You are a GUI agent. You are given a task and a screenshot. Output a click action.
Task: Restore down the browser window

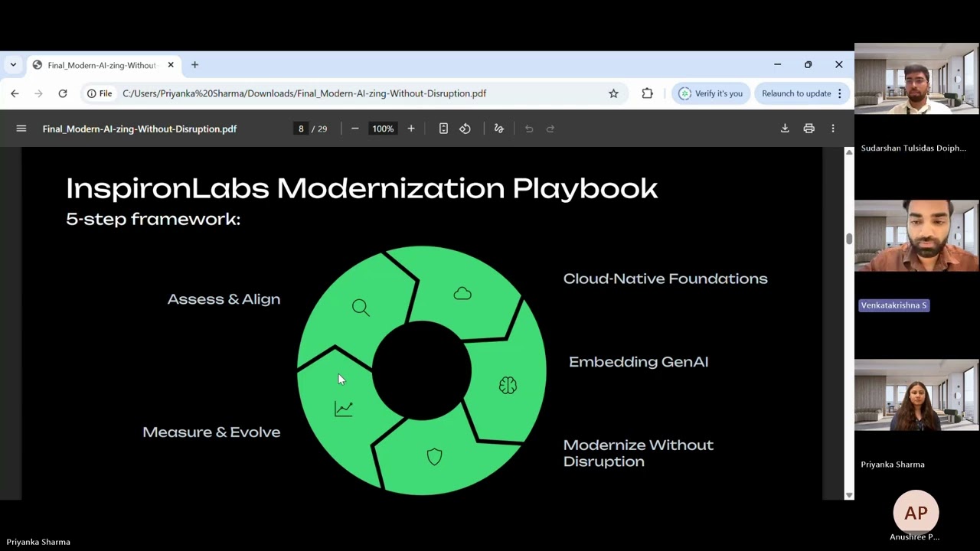click(x=808, y=65)
